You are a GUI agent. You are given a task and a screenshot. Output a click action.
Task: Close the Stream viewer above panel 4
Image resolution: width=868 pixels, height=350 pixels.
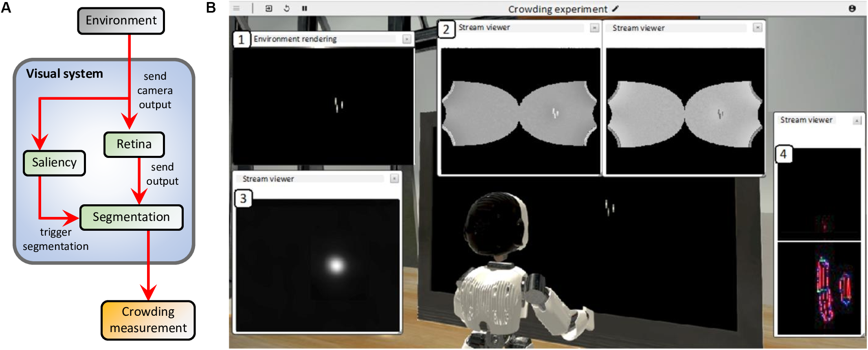click(857, 120)
